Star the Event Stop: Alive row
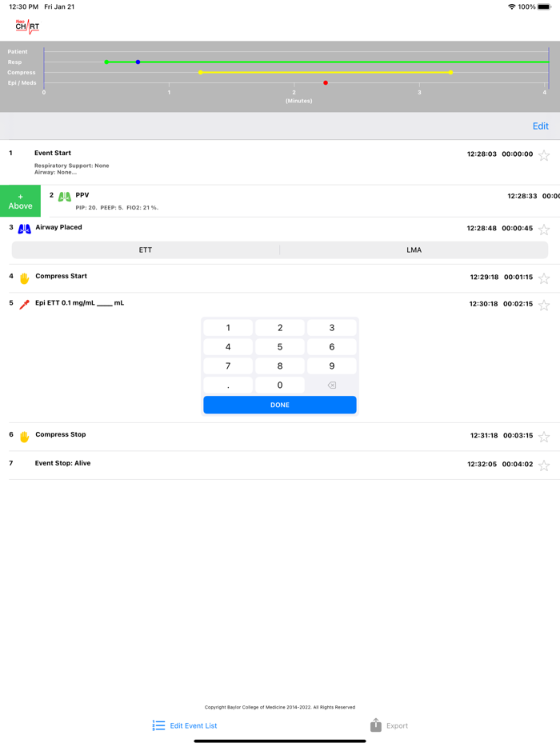 pos(544,465)
